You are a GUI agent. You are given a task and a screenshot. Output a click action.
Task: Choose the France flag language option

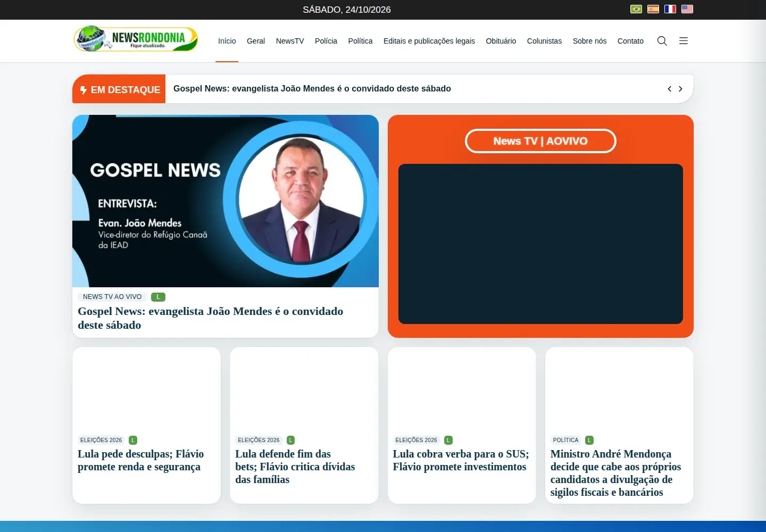point(670,9)
